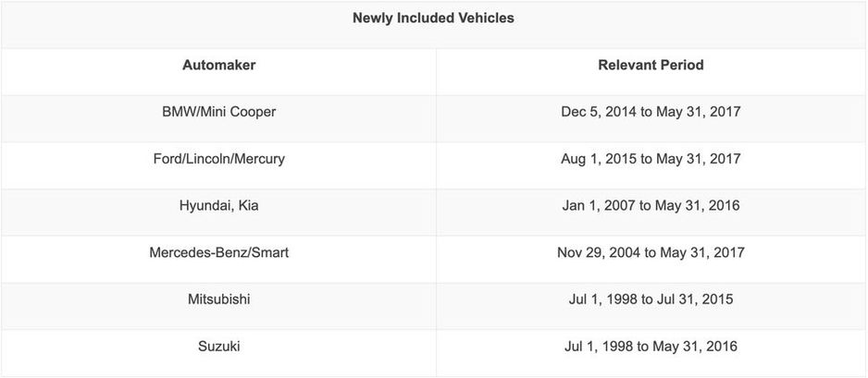This screenshot has width=868, height=378.
Task: Click the word Mercury in Ford row
Action: tap(258, 159)
